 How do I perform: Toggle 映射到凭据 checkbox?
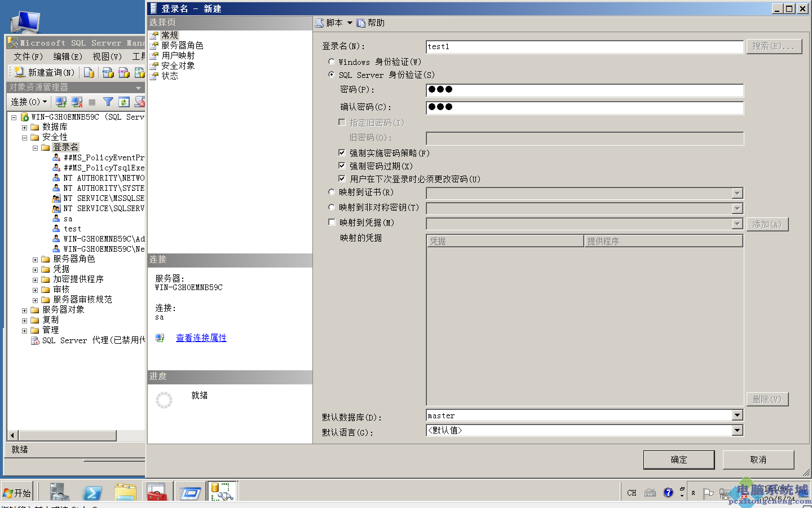click(x=332, y=222)
